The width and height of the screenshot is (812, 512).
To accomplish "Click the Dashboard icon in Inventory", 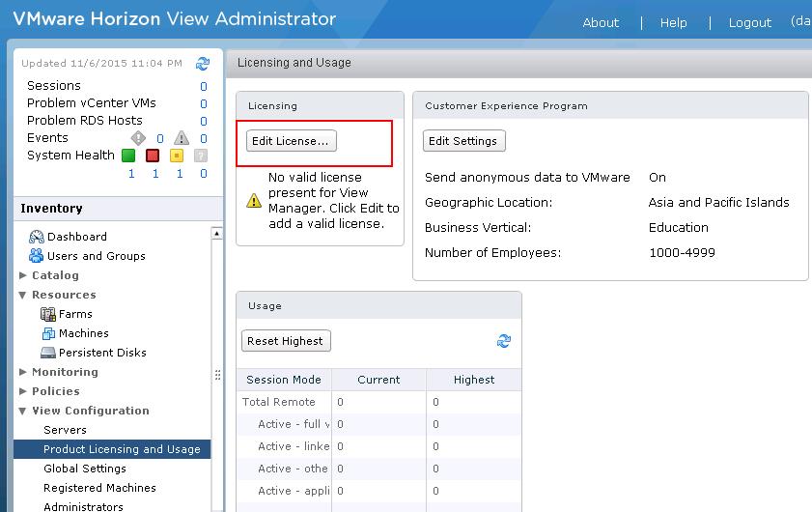I will (x=37, y=237).
